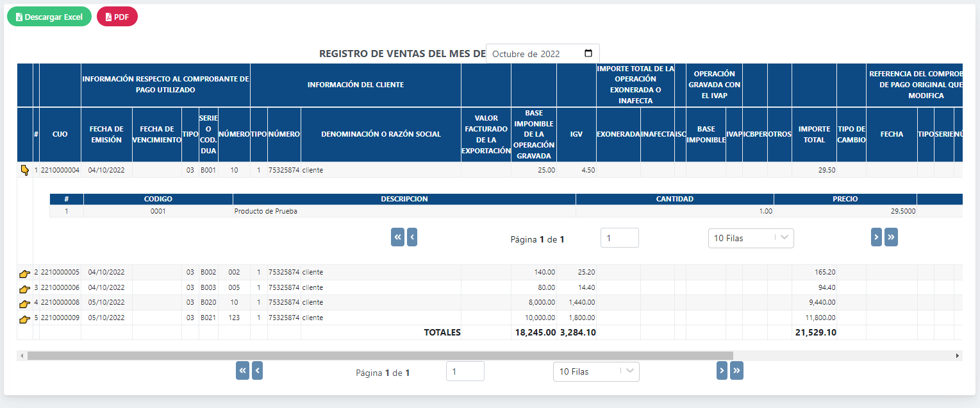Open the detail table 10 Filas dropdown

coord(751,238)
